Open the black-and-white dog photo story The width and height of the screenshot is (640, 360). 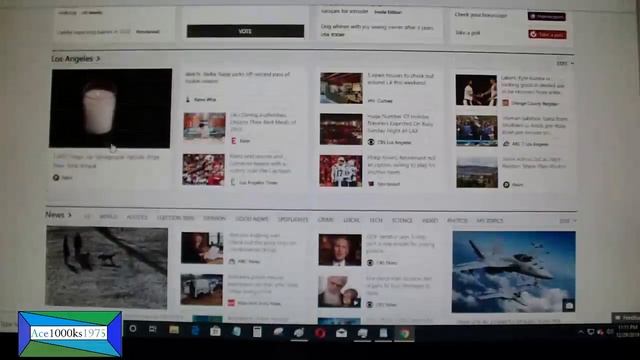107,268
